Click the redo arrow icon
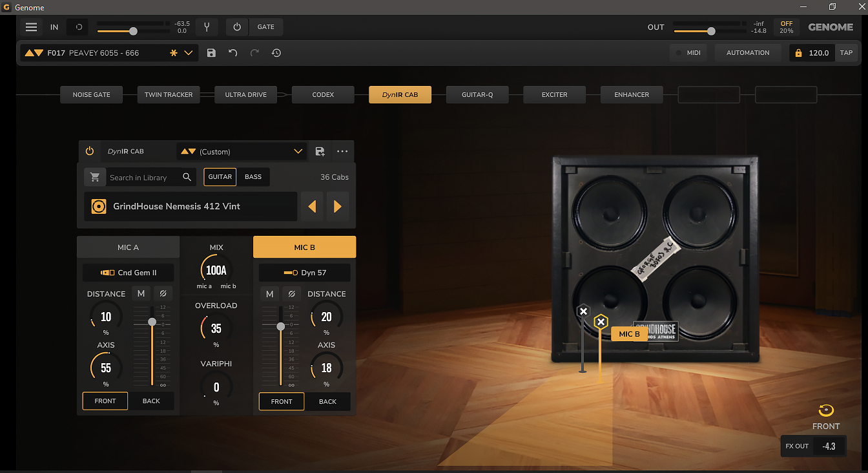Screen dimensions: 868x473 pyautogui.click(x=254, y=53)
